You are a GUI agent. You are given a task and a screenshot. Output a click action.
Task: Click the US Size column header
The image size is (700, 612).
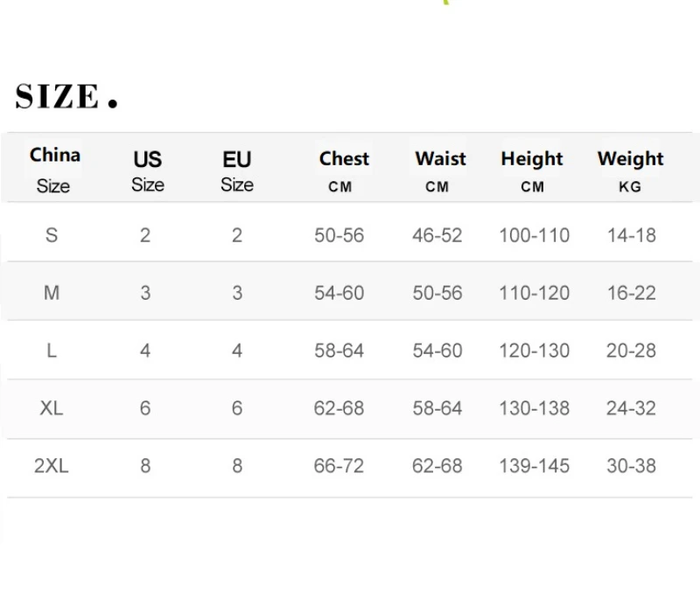click(147, 170)
